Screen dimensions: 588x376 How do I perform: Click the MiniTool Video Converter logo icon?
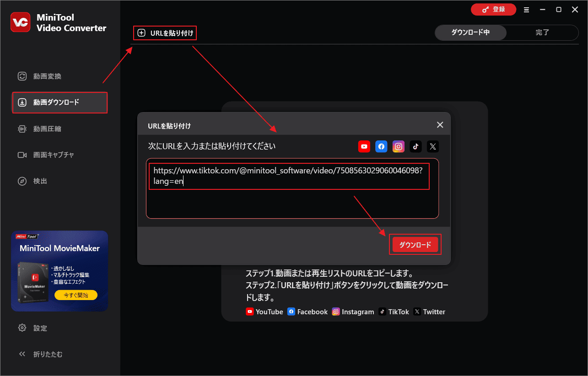coord(21,22)
